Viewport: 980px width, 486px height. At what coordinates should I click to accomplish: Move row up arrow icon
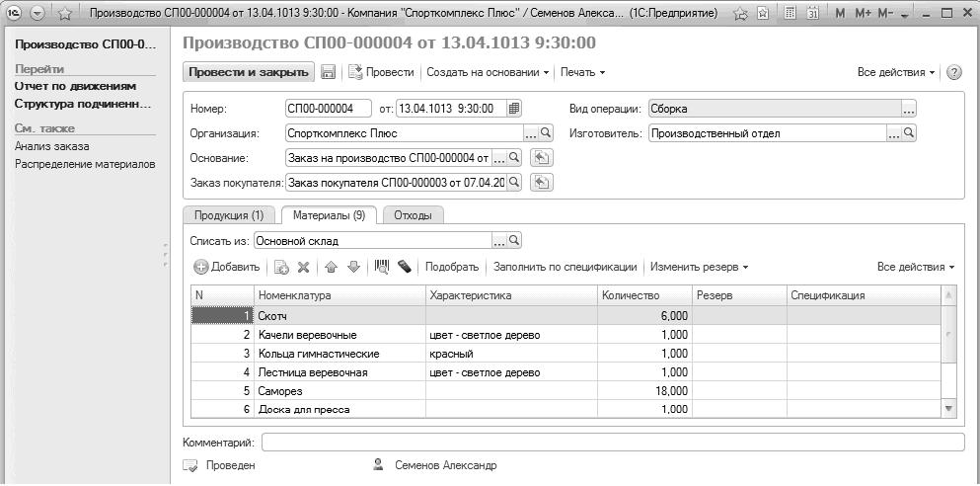(x=332, y=267)
